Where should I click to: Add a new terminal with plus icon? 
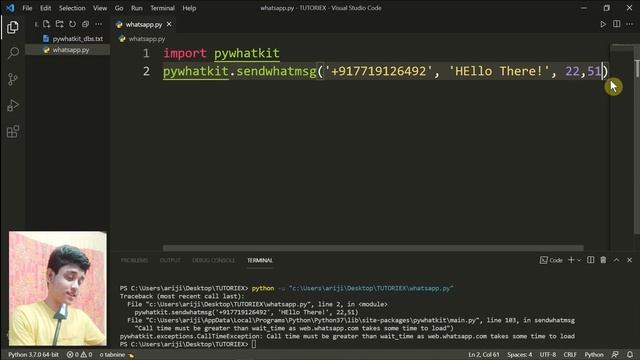coord(571,260)
